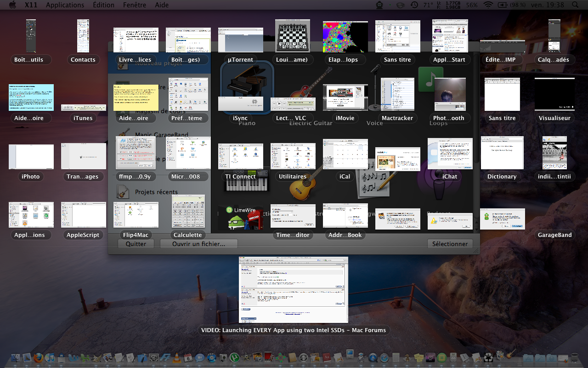Open the Fenêtre menu
588x368 pixels.
[x=135, y=5]
